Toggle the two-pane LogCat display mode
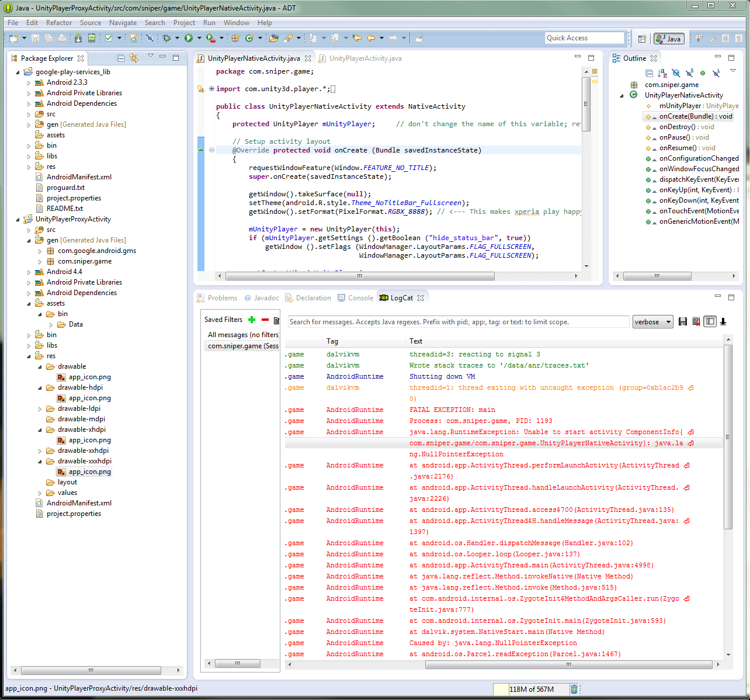The image size is (750, 700). point(710,321)
